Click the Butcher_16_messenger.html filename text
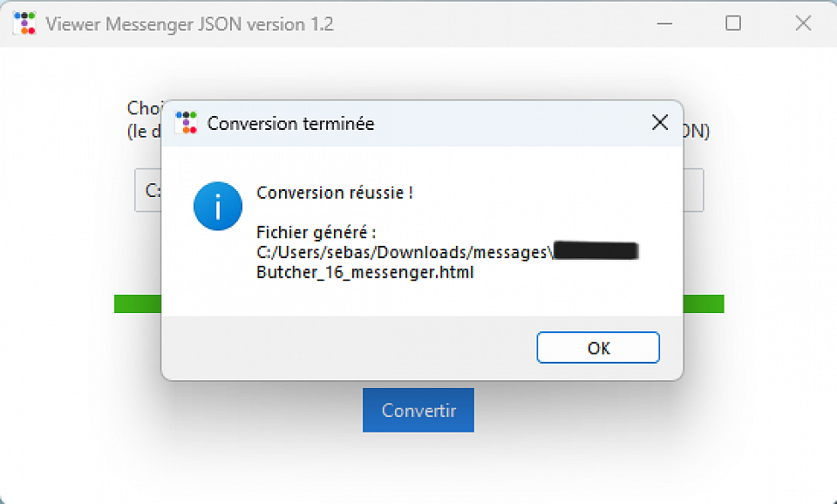This screenshot has width=837, height=504. pos(365,272)
